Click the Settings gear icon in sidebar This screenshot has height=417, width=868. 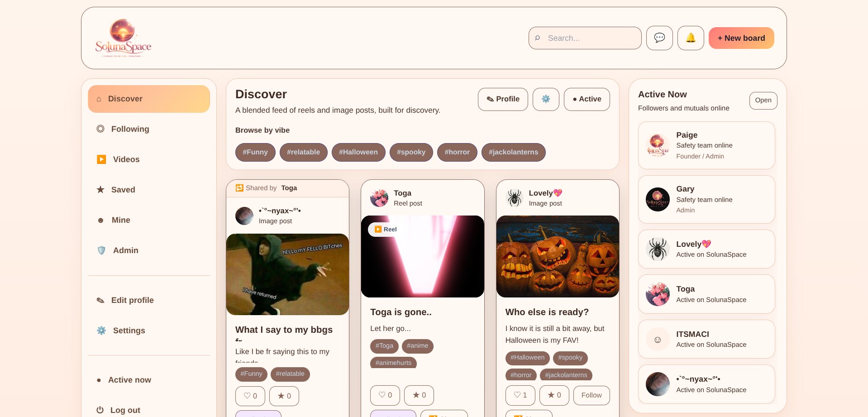point(101,331)
